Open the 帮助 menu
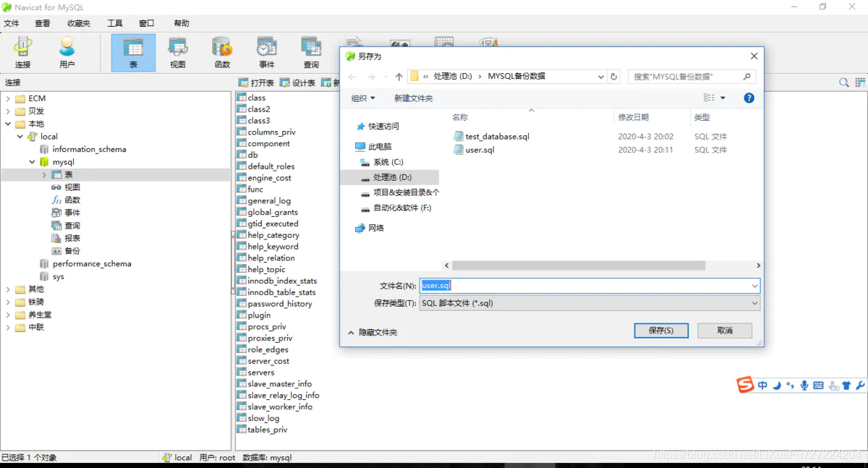Screen dimensions: 868x468 [x=182, y=24]
